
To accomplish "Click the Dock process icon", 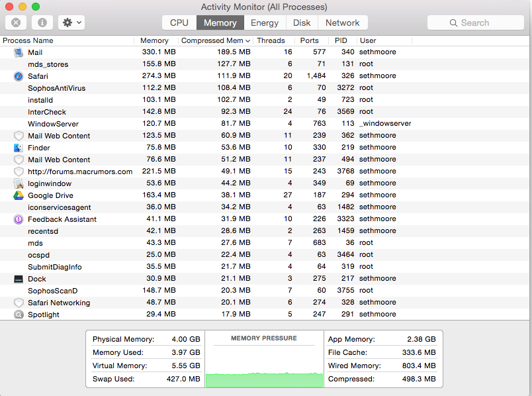I will [19, 279].
